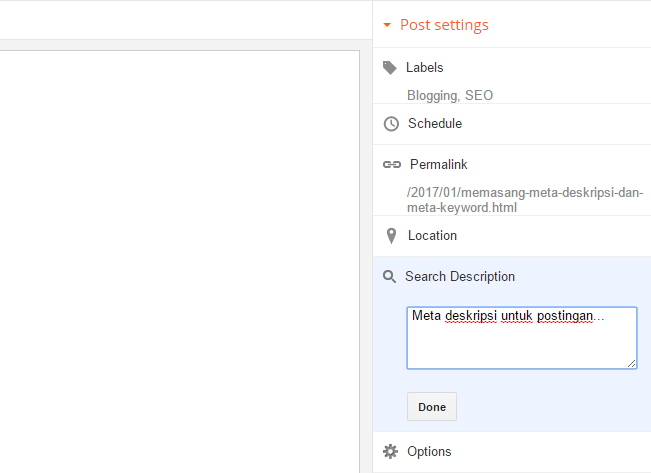Click the Schedule clock icon
Viewport: 651px width, 473px height.
pos(391,124)
